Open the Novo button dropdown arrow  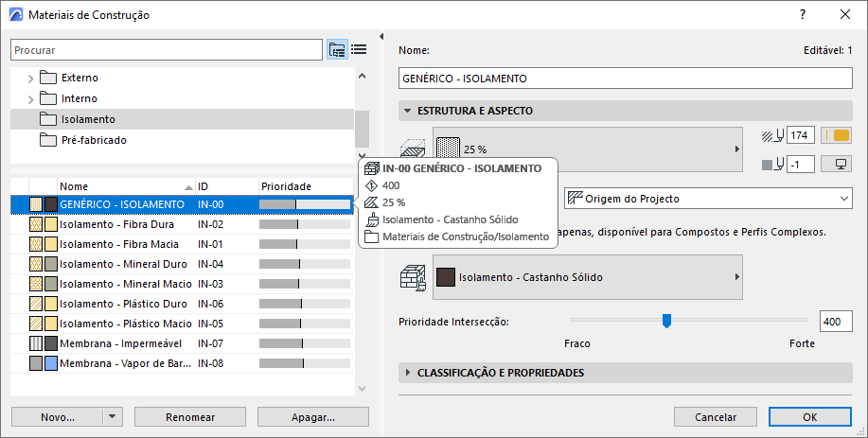click(x=112, y=417)
